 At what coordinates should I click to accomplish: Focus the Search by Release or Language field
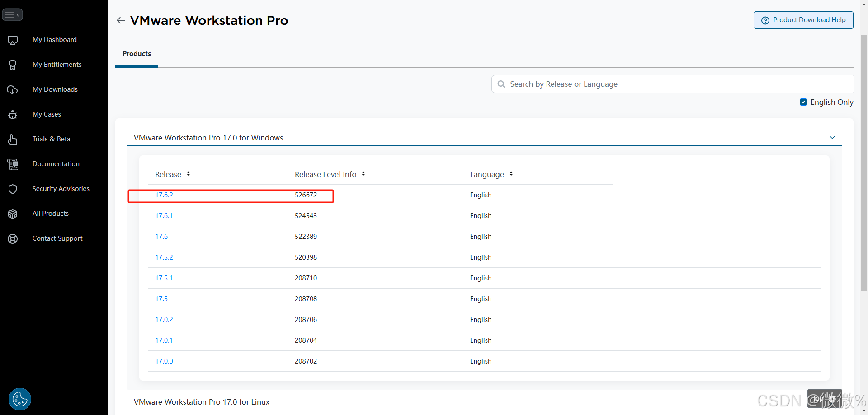(x=673, y=84)
